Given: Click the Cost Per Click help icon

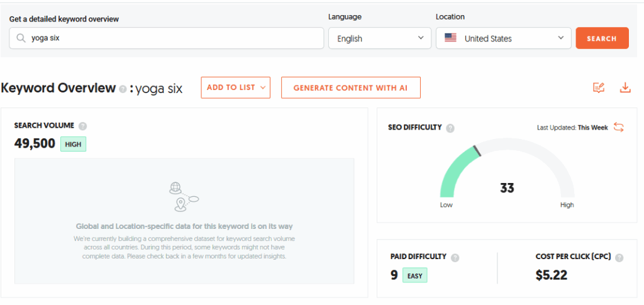Looking at the screenshot, I should click(x=619, y=258).
